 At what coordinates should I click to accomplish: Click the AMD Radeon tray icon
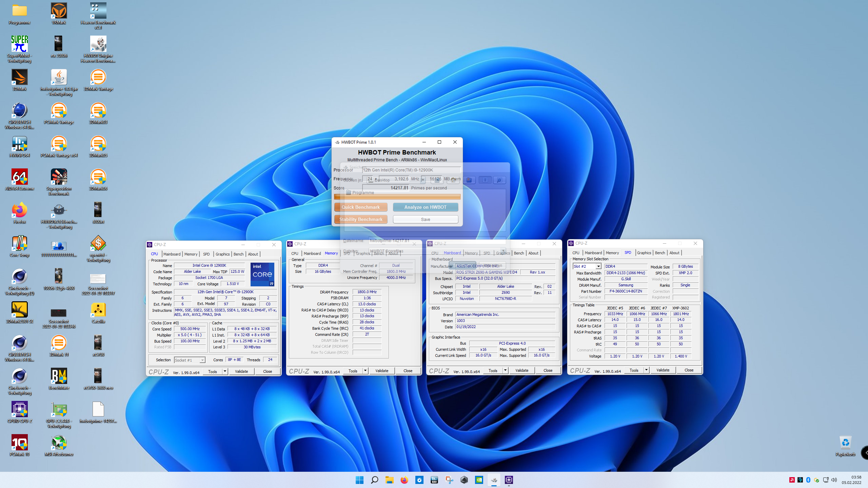coord(792,480)
